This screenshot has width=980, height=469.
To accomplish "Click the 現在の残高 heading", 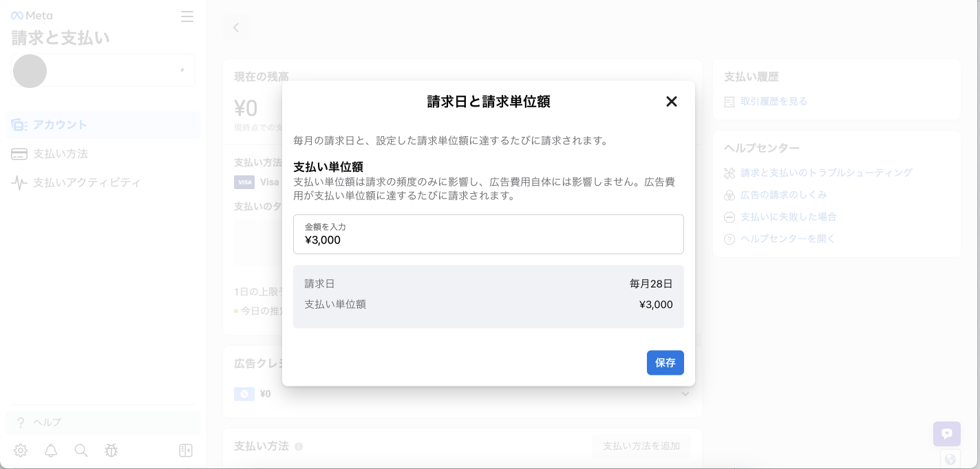I will [261, 76].
